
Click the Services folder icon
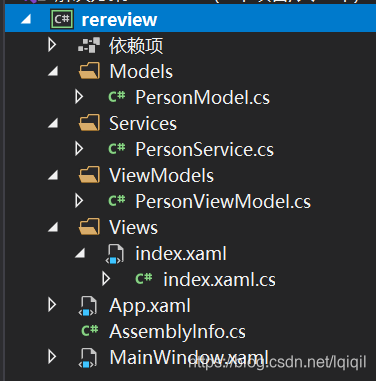(x=89, y=123)
